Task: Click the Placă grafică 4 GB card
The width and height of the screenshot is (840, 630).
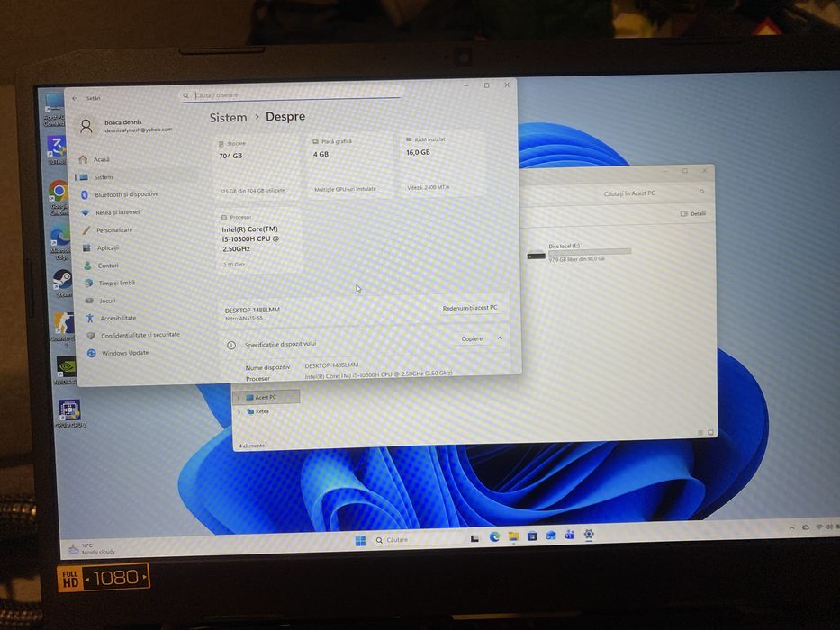Action: coord(349,166)
